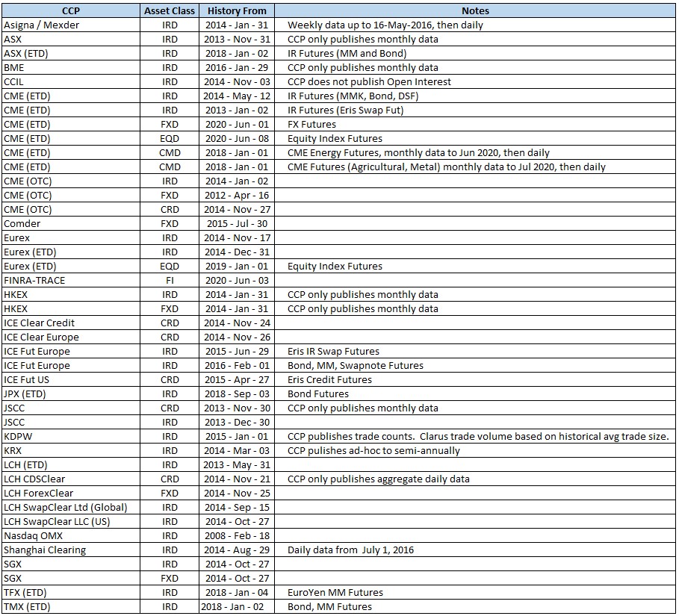This screenshot has height=616, width=679.
Task: Click the date 2014 - May - 12
Action: click(x=237, y=96)
